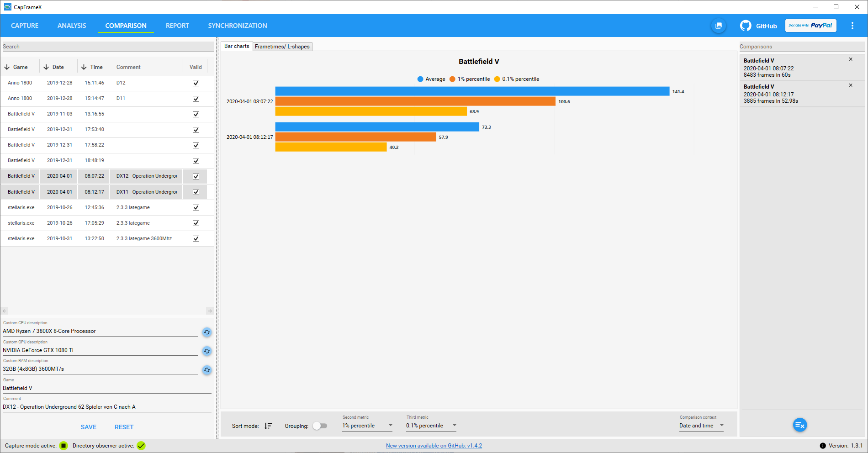This screenshot has height=453, width=868.
Task: Switch to the ANALYSIS tab
Action: click(72, 26)
